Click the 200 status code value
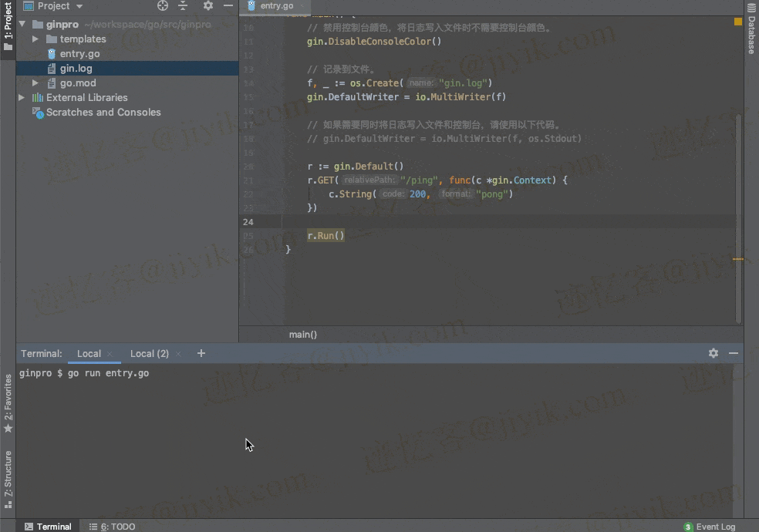759x532 pixels. point(417,194)
